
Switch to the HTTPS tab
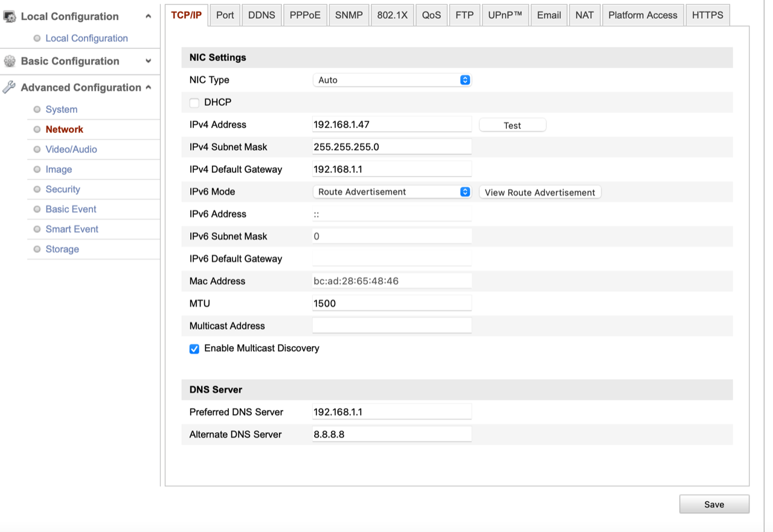tap(707, 15)
